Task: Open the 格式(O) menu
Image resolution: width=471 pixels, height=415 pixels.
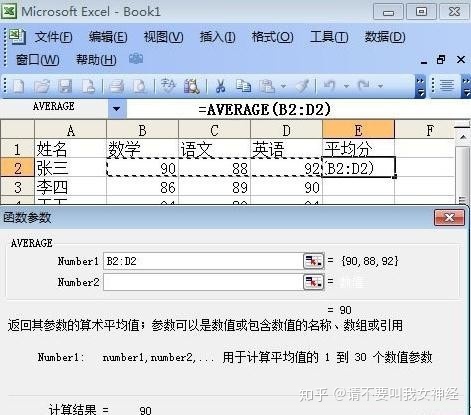Action: pos(272,37)
